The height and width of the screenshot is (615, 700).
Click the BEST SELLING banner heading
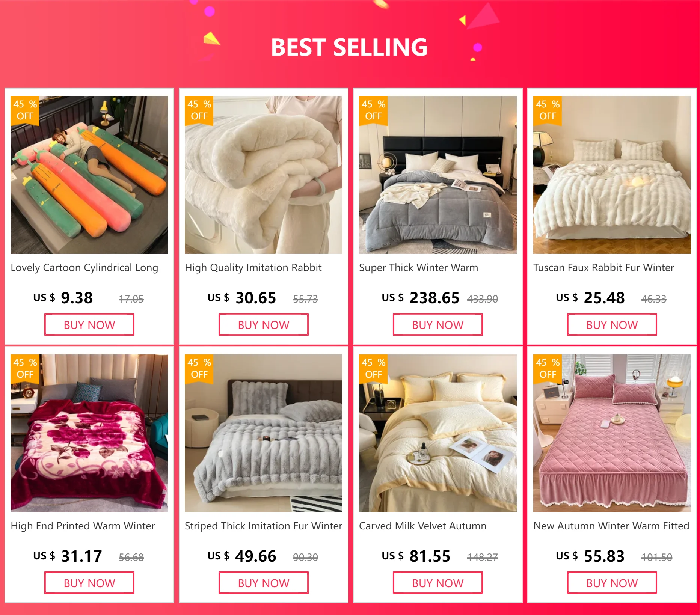click(x=349, y=47)
